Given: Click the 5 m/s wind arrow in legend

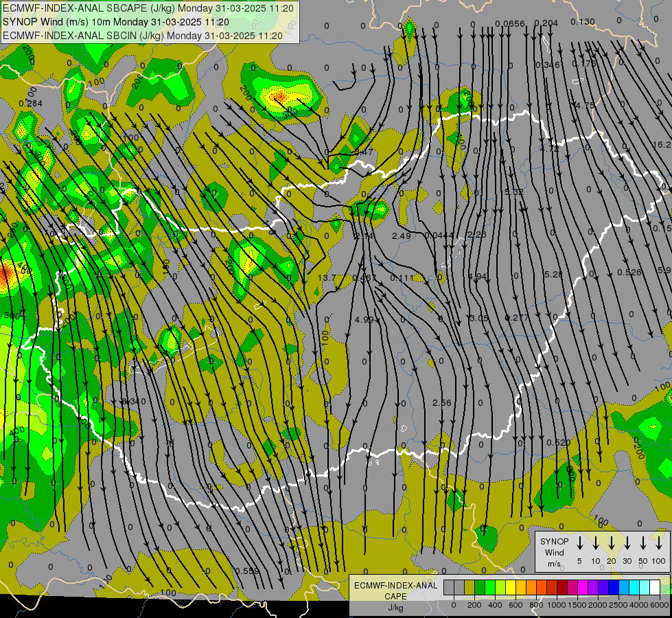Looking at the screenshot, I should point(579,543).
